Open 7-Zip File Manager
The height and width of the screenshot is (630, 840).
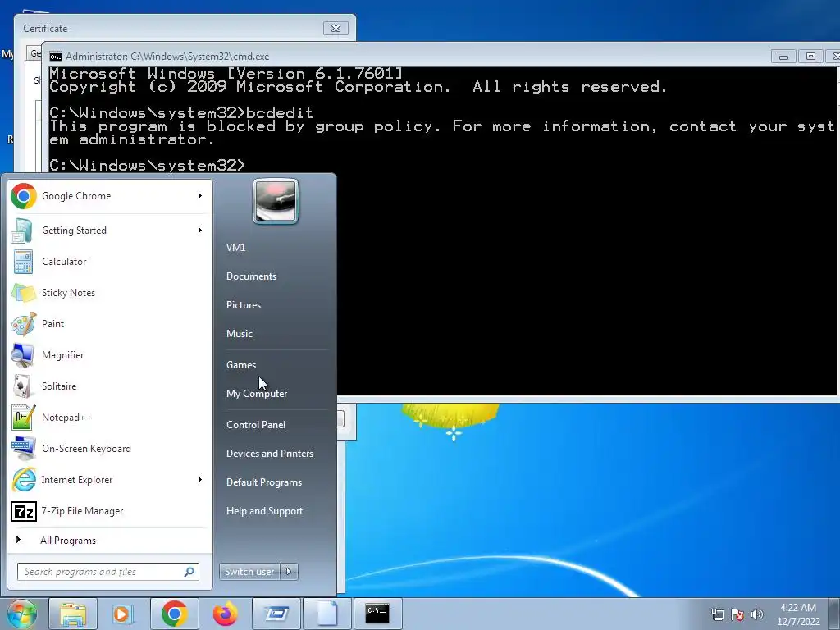[x=109, y=511]
